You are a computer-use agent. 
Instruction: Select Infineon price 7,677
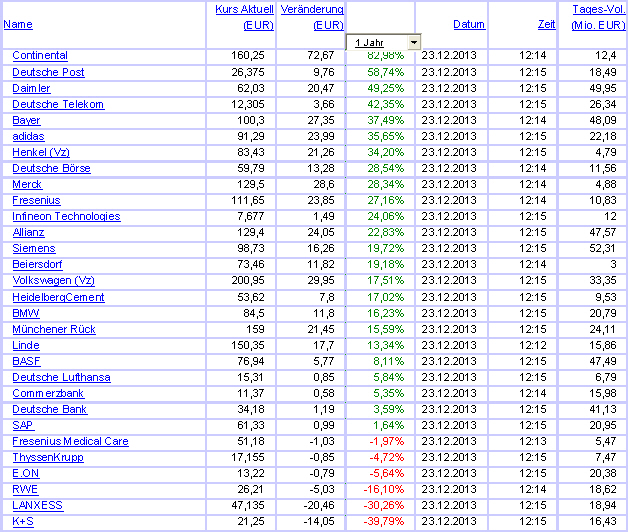pyautogui.click(x=251, y=217)
